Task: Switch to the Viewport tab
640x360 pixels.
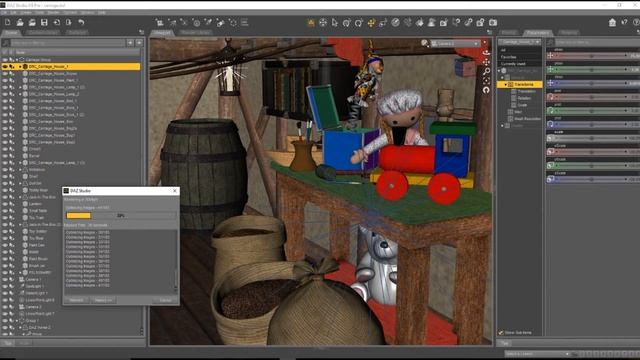Action: pyautogui.click(x=162, y=32)
